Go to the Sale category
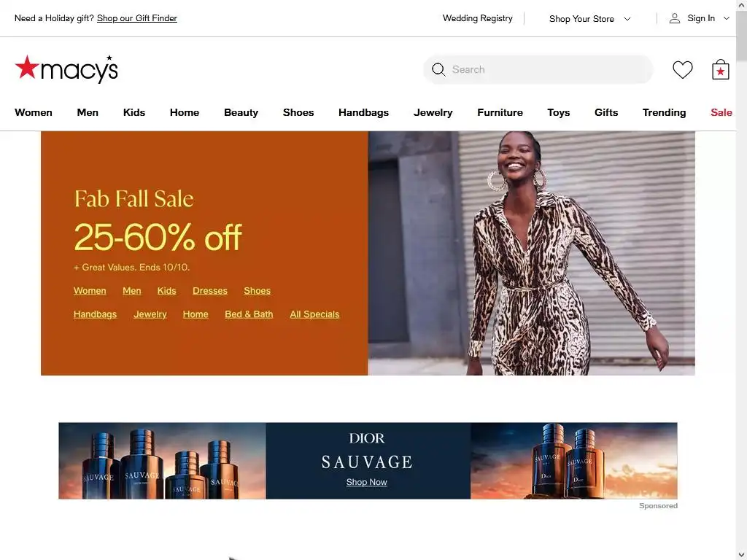The image size is (747, 560). pos(721,112)
